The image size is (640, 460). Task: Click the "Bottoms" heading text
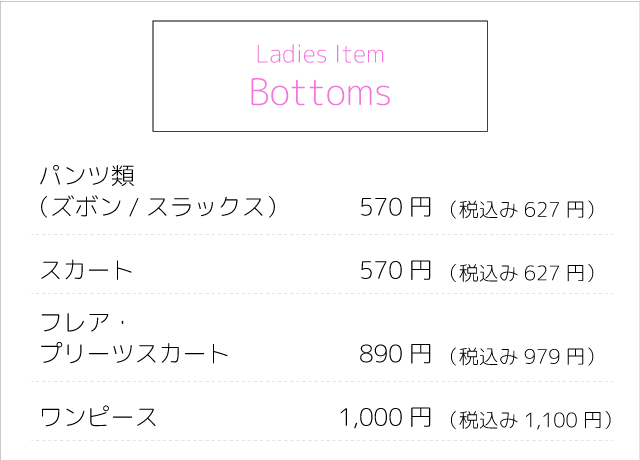point(320,93)
